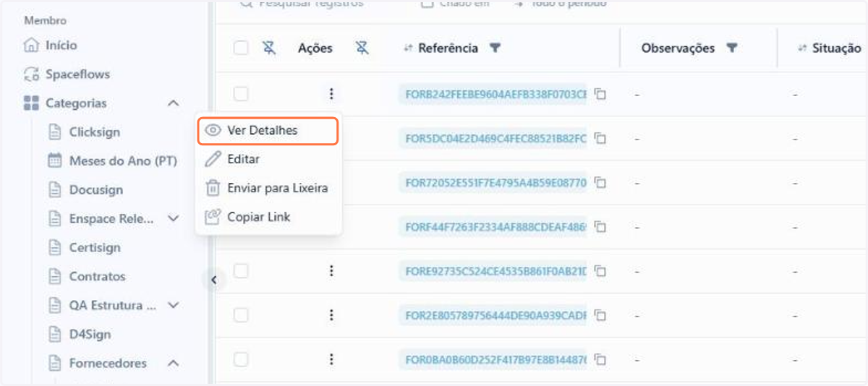Copy reference FORF44F7263F2334 with copy icon
The image size is (868, 386).
point(600,227)
